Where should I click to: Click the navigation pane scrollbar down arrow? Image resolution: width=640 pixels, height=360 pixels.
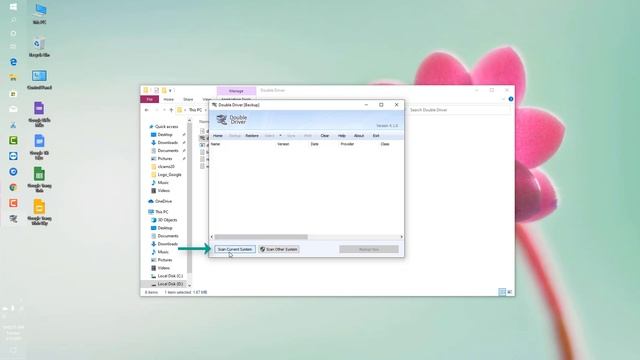pos(189,285)
